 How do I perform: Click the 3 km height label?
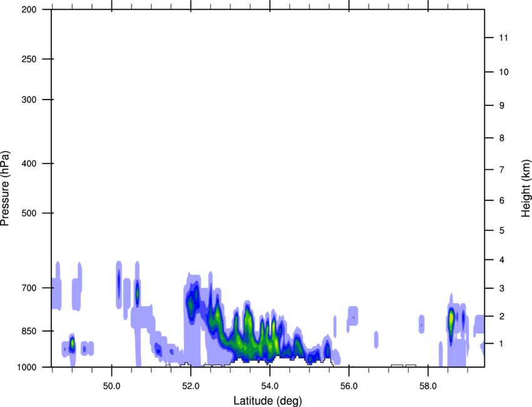[502, 288]
